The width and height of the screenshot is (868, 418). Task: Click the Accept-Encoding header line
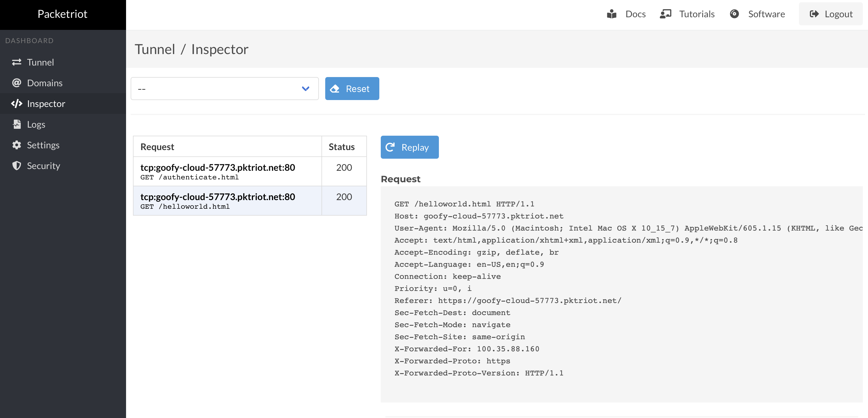[x=477, y=252]
